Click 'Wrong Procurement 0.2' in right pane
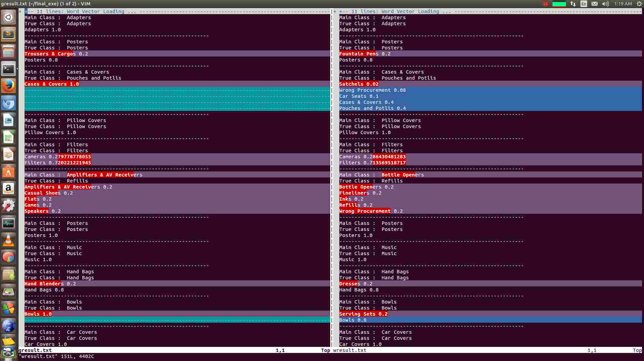Screen dimensions: 644x361 tap(371, 211)
